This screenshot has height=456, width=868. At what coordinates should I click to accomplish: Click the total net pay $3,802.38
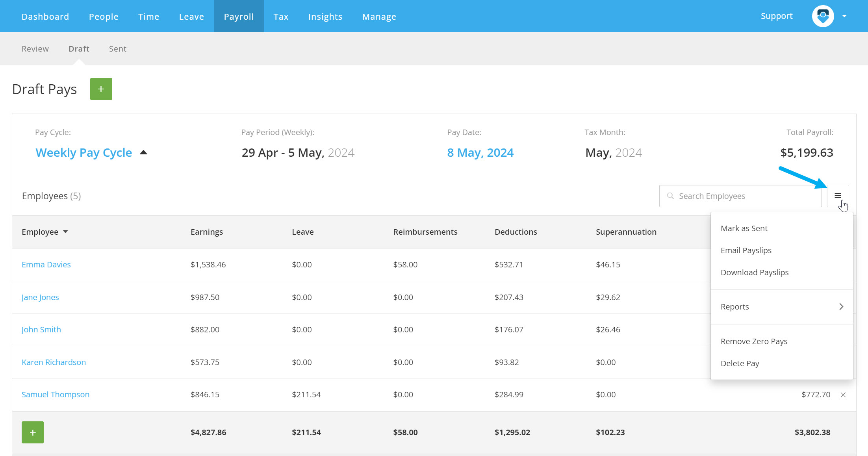click(x=812, y=432)
